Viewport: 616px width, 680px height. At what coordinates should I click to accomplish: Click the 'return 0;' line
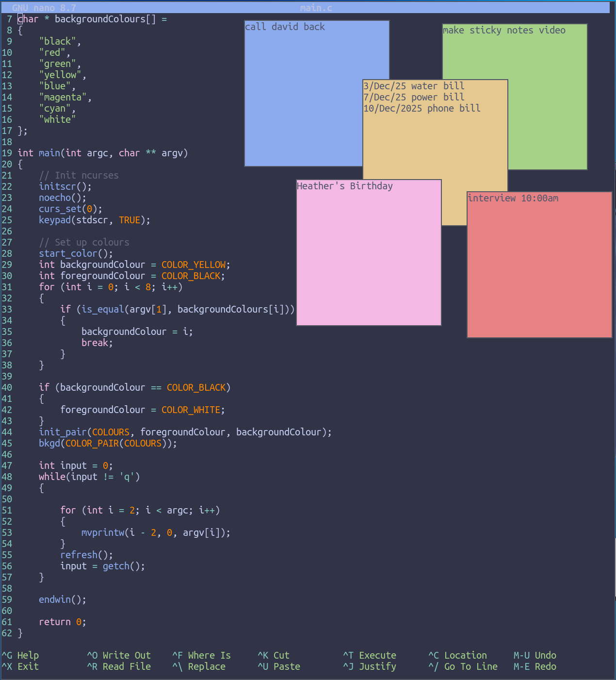(63, 622)
